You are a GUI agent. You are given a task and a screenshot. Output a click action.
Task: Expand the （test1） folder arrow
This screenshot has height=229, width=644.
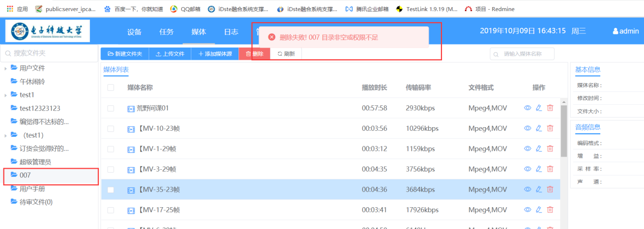pyautogui.click(x=6, y=135)
